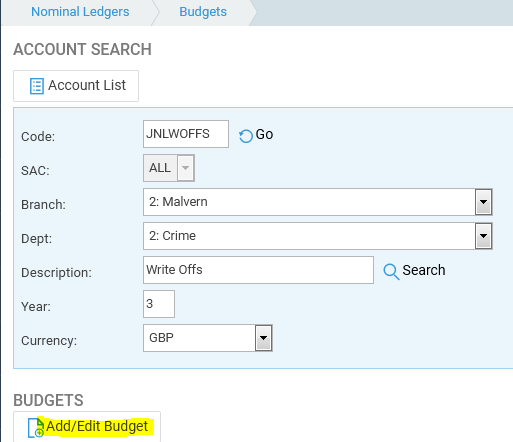Click the Add/Edit Budget button text
The width and height of the screenshot is (513, 442).
pos(97,426)
